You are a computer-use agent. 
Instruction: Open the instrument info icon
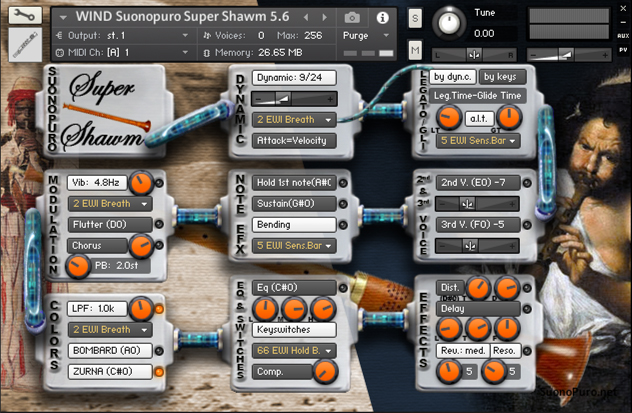click(x=383, y=17)
